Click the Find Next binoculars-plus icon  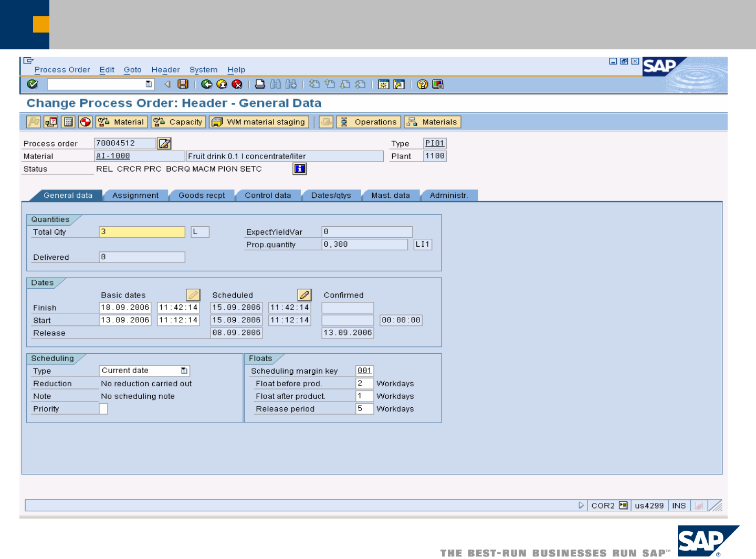click(291, 84)
